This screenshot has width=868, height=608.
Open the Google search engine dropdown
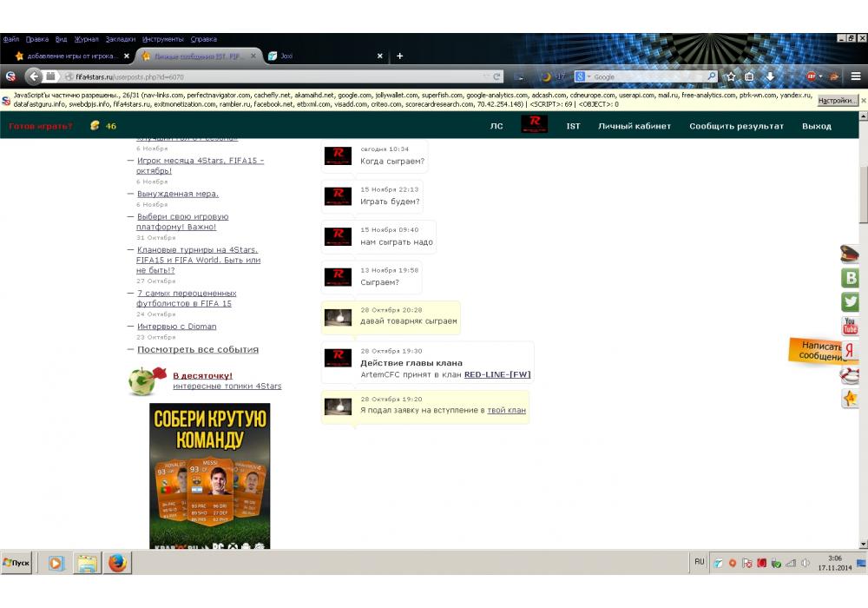[x=582, y=76]
